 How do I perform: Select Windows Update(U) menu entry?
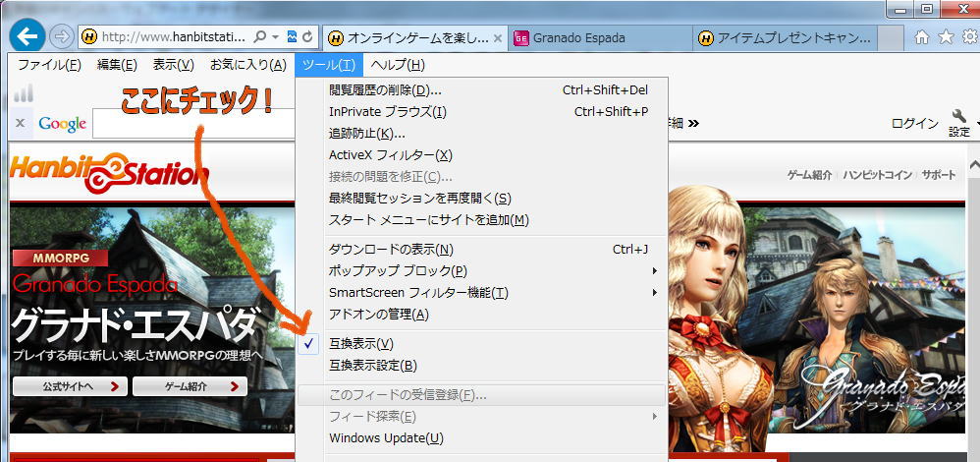click(x=481, y=438)
